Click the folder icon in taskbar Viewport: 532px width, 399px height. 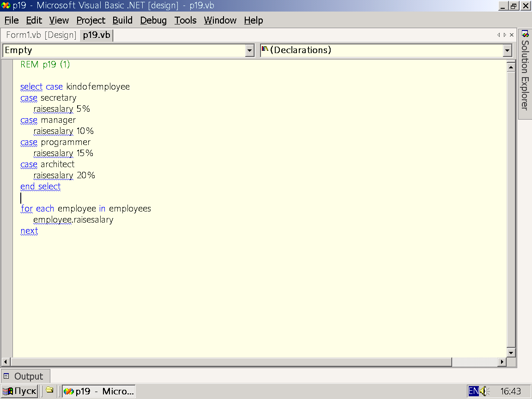(49, 391)
